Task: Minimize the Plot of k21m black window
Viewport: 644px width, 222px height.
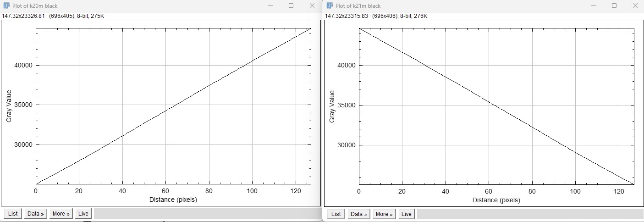Action: [x=593, y=6]
